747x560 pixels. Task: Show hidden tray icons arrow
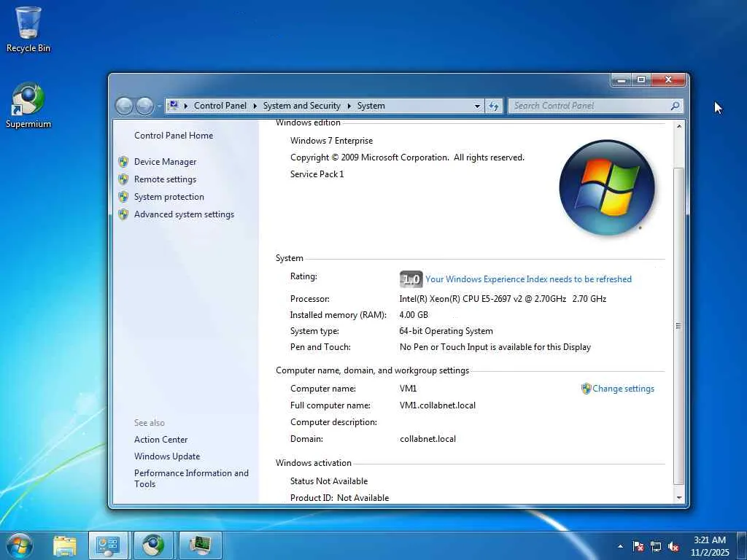pyautogui.click(x=620, y=546)
